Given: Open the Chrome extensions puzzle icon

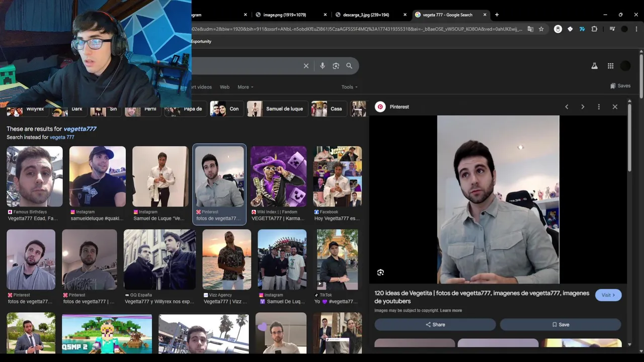Looking at the screenshot, I should (x=594, y=29).
